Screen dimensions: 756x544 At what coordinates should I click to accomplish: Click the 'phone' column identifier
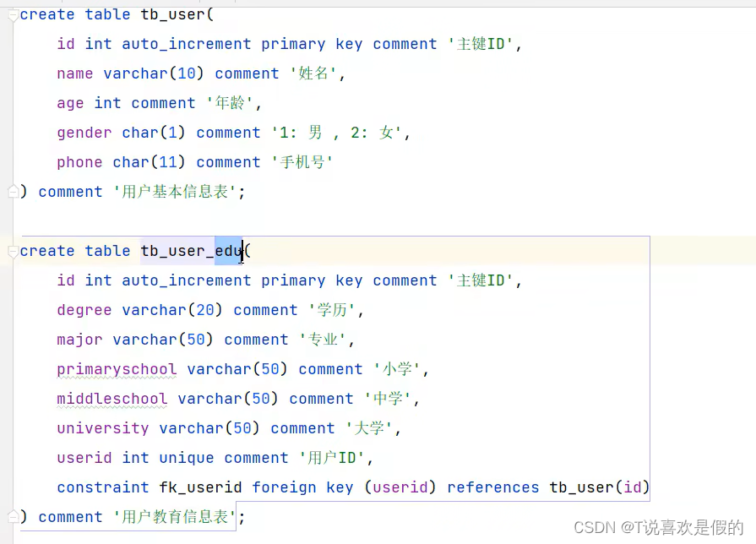tap(79, 162)
